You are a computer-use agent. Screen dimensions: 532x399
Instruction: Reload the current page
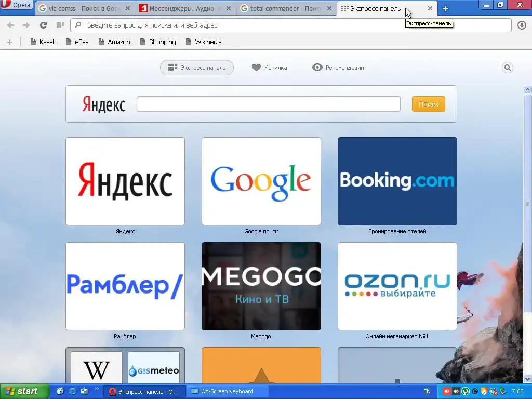[43, 25]
